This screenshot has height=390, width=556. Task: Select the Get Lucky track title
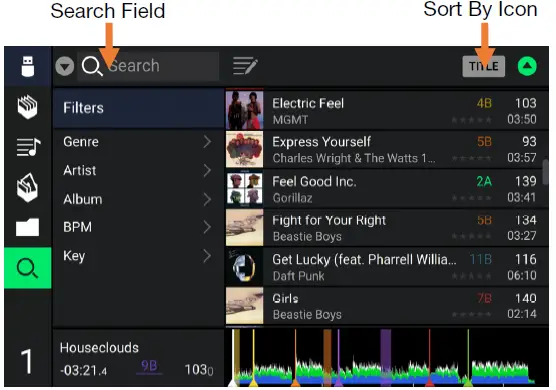(364, 260)
